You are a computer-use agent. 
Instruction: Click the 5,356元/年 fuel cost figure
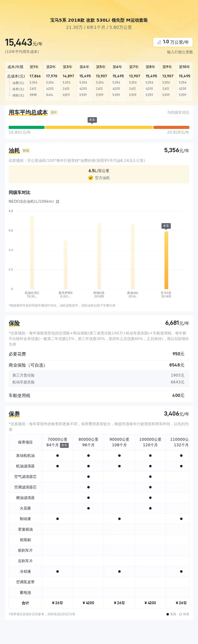[176, 150]
